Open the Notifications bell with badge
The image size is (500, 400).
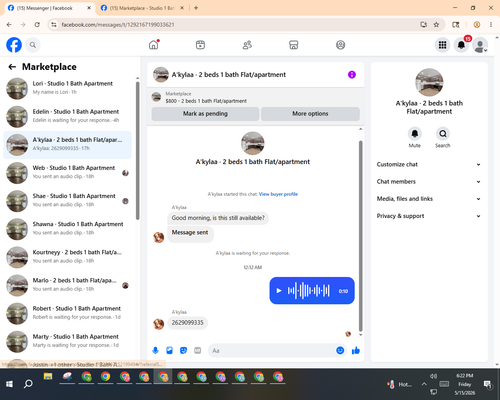[461, 45]
